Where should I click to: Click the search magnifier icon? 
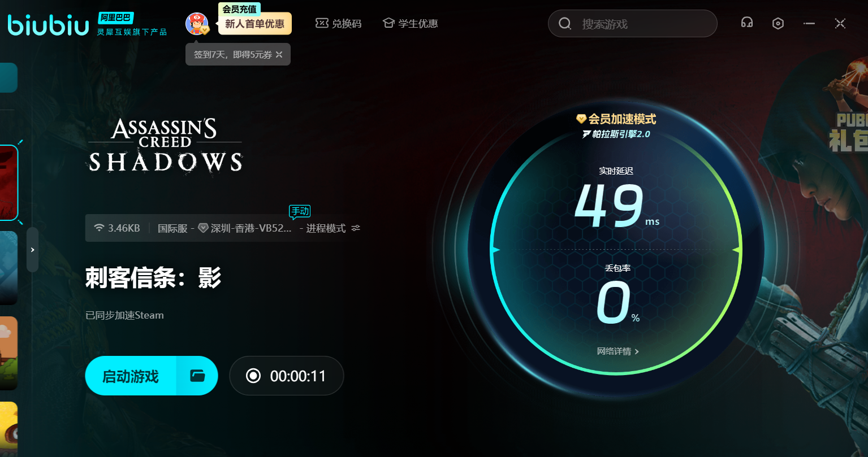[565, 24]
